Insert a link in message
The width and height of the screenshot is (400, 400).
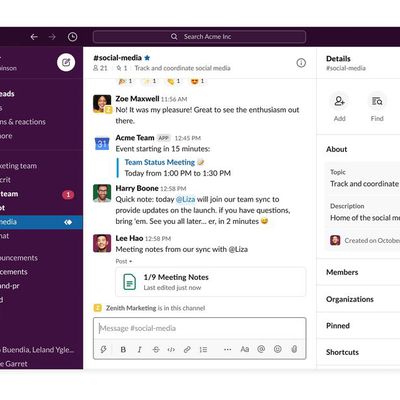point(187,349)
